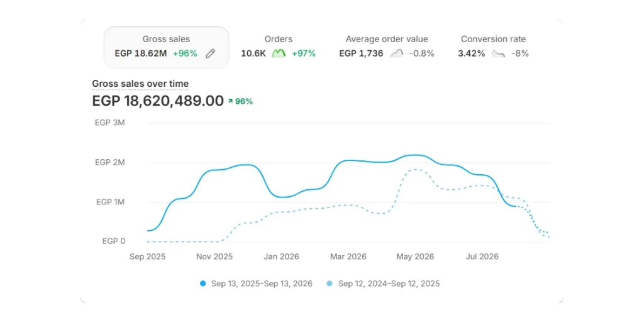This screenshot has height=322, width=644.
Task: Click the -0.8% change value
Action: coord(421,53)
